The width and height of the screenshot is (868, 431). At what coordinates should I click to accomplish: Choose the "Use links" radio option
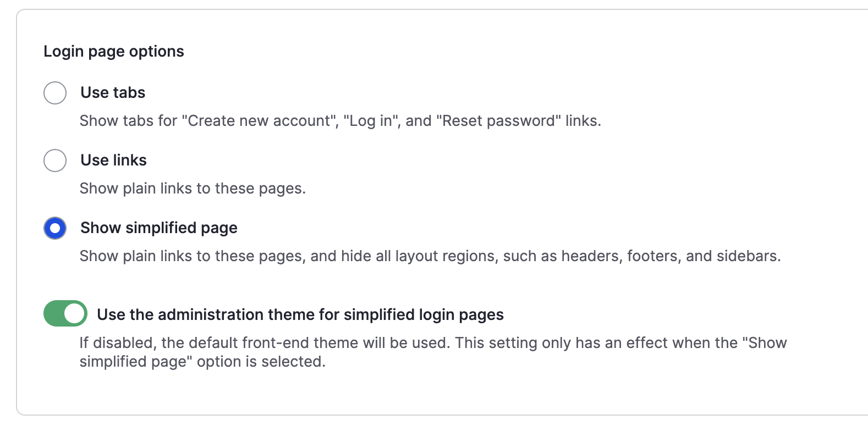coord(55,161)
